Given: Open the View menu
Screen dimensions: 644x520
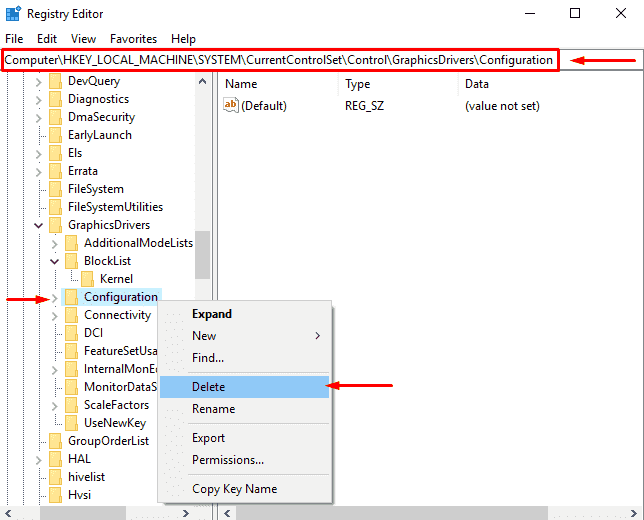Looking at the screenshot, I should [83, 39].
